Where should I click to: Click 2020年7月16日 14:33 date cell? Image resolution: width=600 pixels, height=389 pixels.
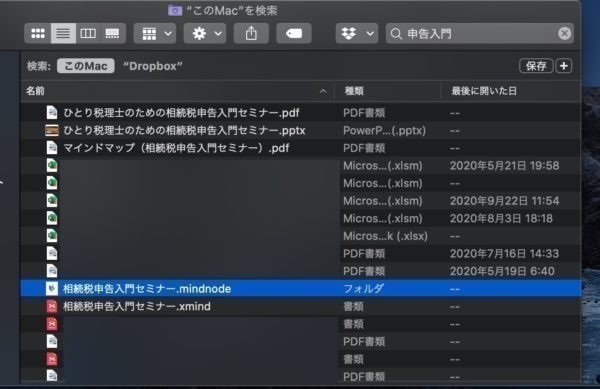click(504, 254)
